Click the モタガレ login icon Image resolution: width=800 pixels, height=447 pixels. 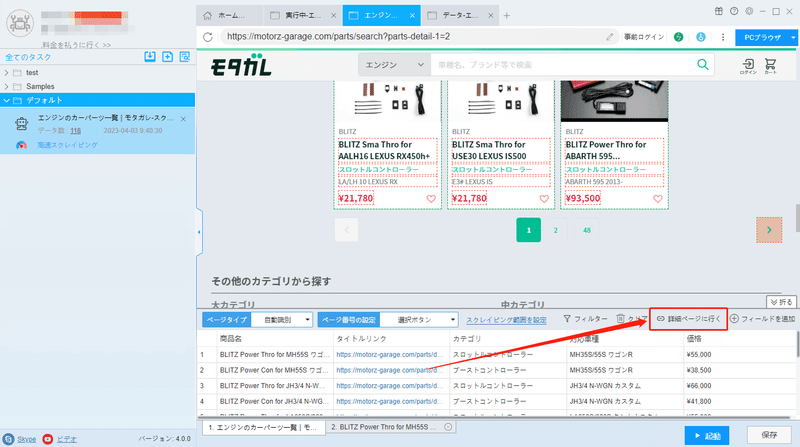click(748, 66)
